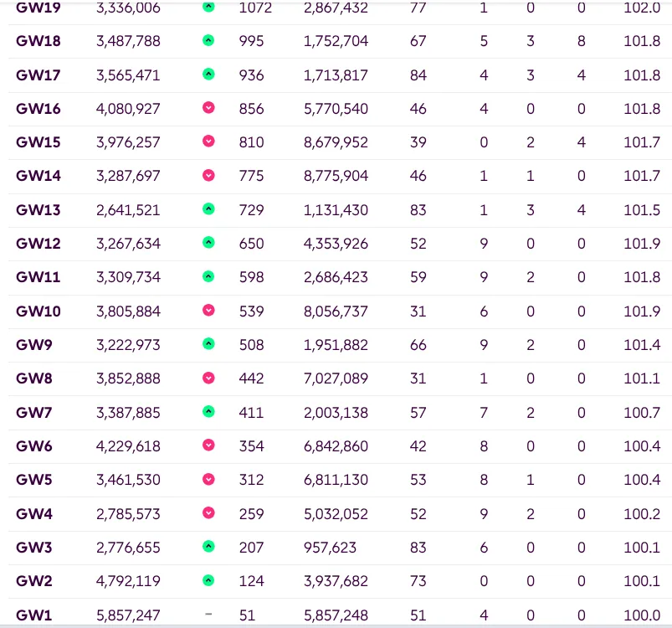Image resolution: width=672 pixels, height=628 pixels.
Task: Click the red down arrow in GW6 row
Action: click(208, 445)
